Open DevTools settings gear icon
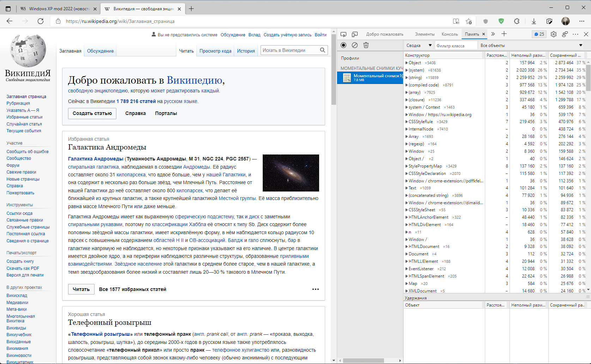Image resolution: width=591 pixels, height=364 pixels. (554, 34)
